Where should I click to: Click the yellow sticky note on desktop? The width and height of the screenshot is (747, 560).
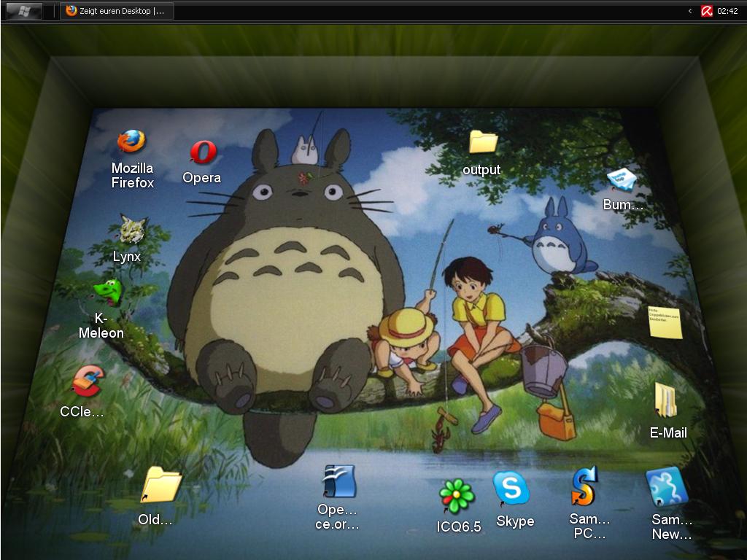665,322
